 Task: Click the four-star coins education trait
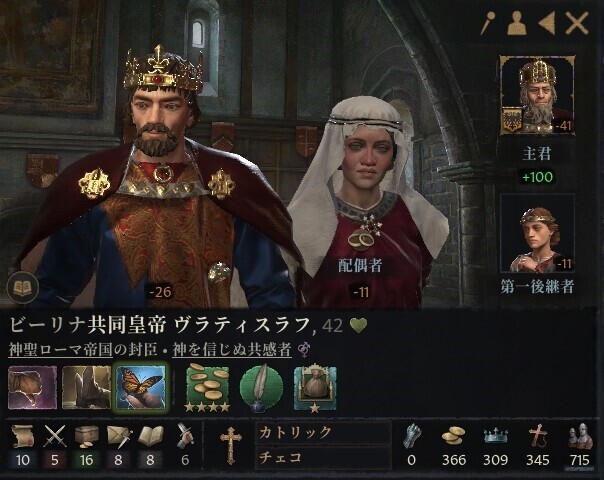pyautogui.click(x=208, y=388)
